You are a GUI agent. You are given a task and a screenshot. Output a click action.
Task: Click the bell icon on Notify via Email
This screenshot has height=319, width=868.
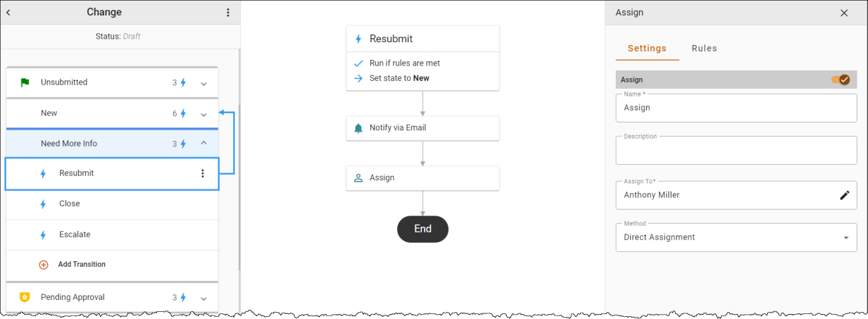pyautogui.click(x=358, y=128)
